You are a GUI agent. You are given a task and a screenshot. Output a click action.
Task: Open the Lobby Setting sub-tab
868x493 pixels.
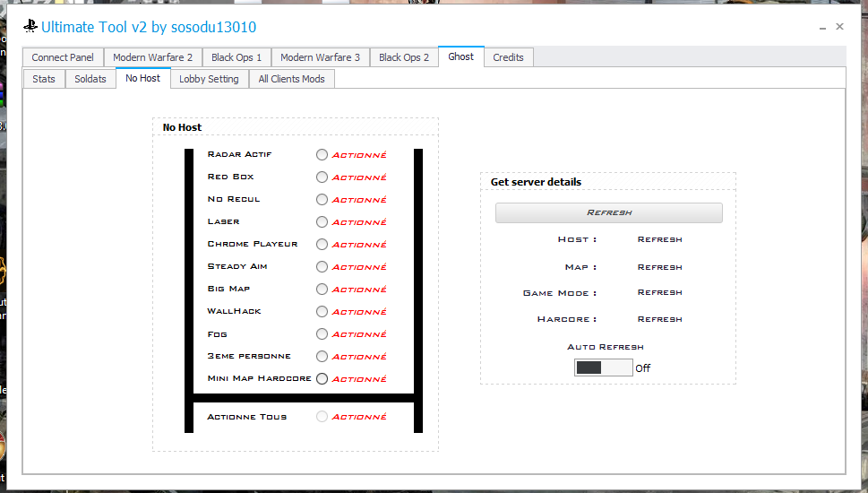[209, 79]
